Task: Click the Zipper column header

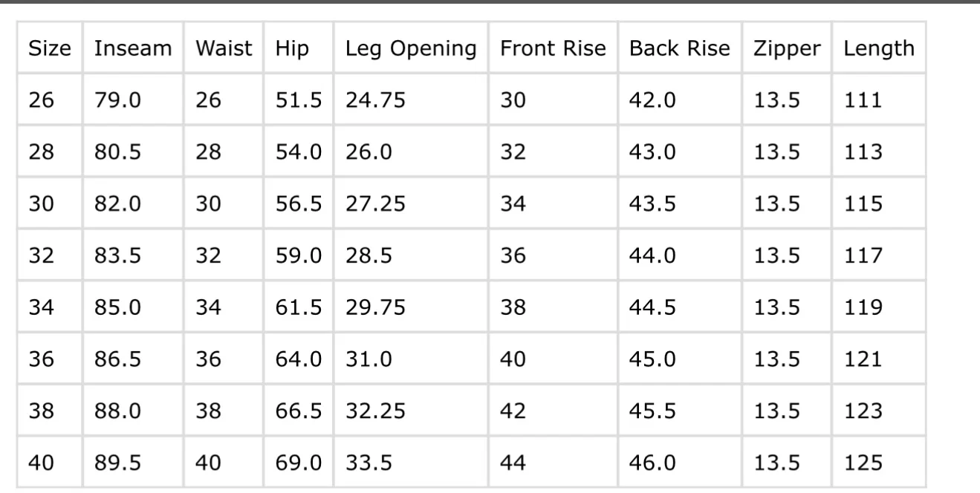Action: [787, 49]
